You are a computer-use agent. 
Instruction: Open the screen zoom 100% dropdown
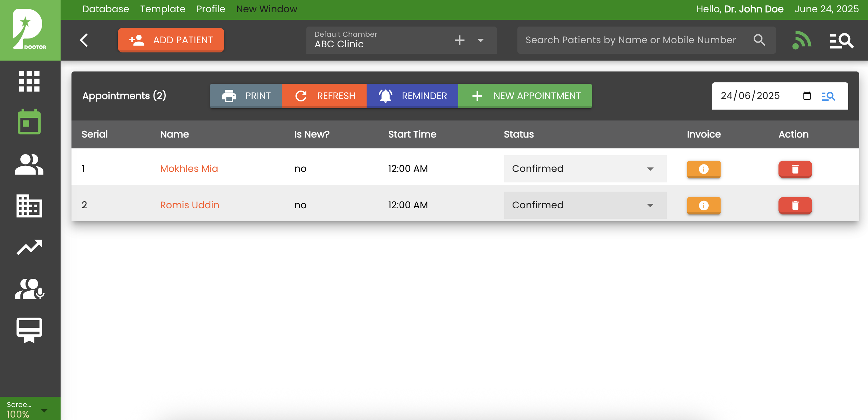coord(30,409)
